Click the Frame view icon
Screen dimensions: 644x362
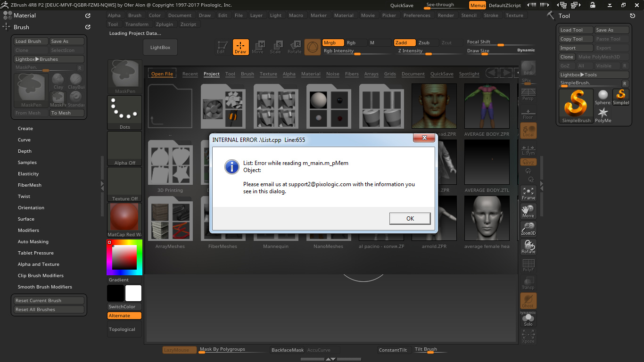tap(528, 193)
